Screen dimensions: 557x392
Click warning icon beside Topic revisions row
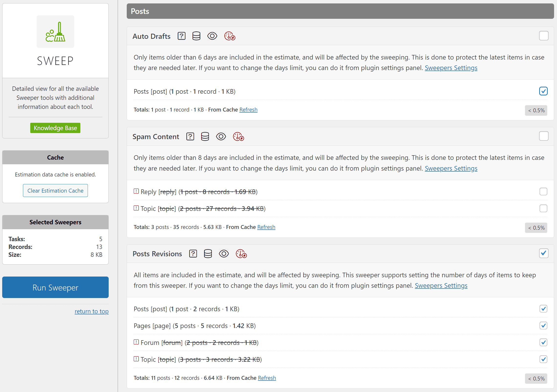pyautogui.click(x=136, y=359)
